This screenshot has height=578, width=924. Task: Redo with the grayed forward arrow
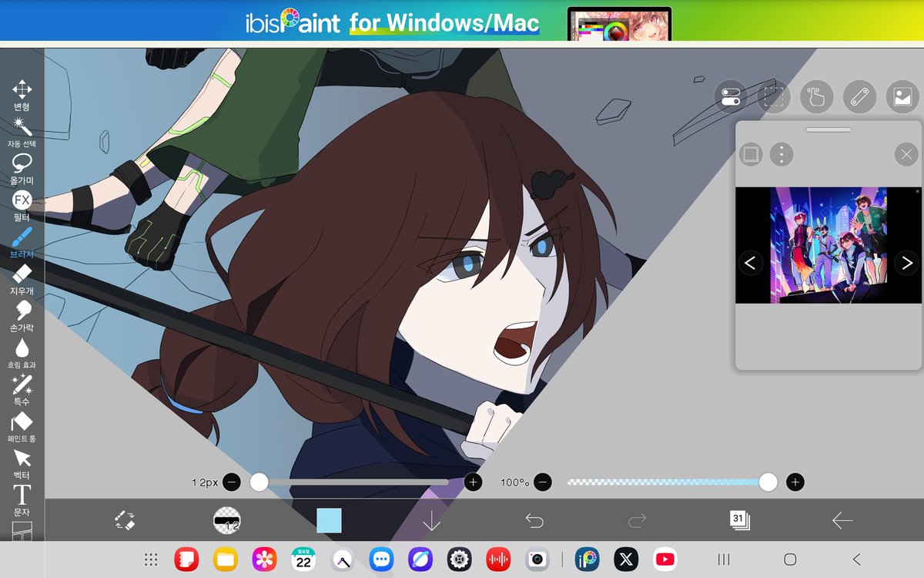pos(637,521)
